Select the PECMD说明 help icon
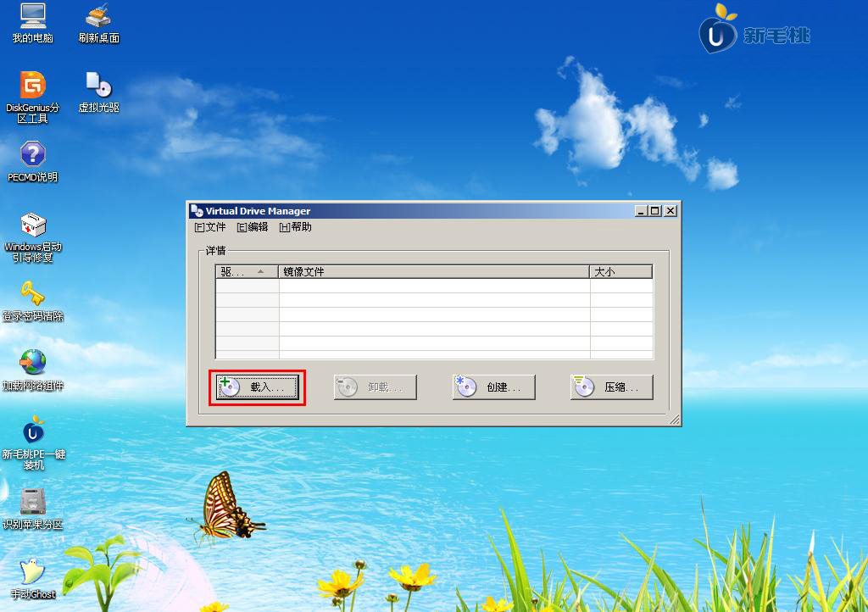Screen dimensions: 868x612 [x=32, y=154]
